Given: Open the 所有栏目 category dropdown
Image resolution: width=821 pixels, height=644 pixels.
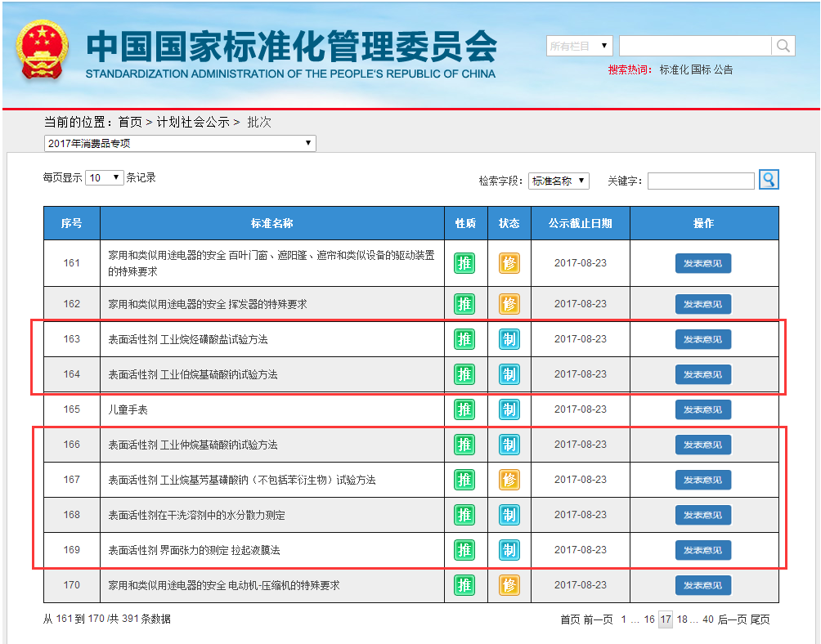Looking at the screenshot, I should coord(579,46).
